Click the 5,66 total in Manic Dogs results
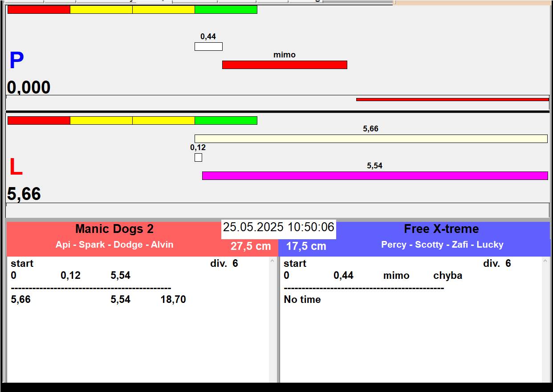 [x=21, y=300]
